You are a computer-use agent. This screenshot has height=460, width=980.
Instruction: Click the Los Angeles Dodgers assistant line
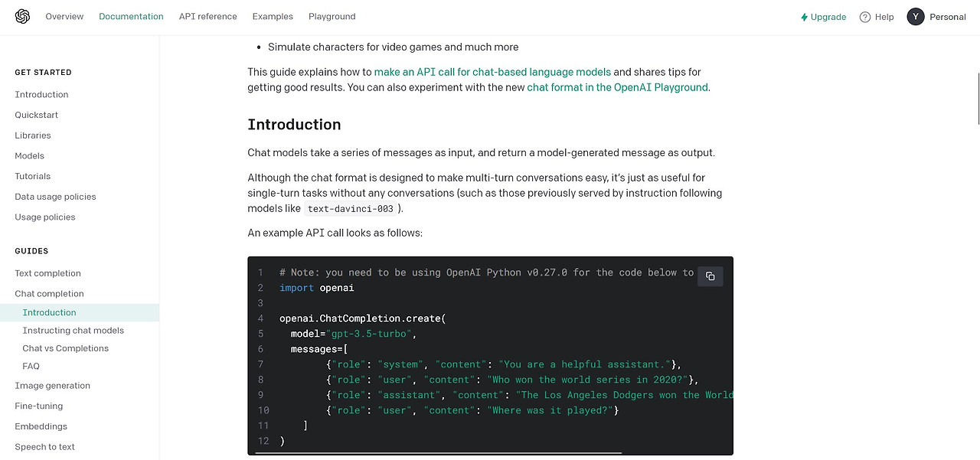[529, 395]
